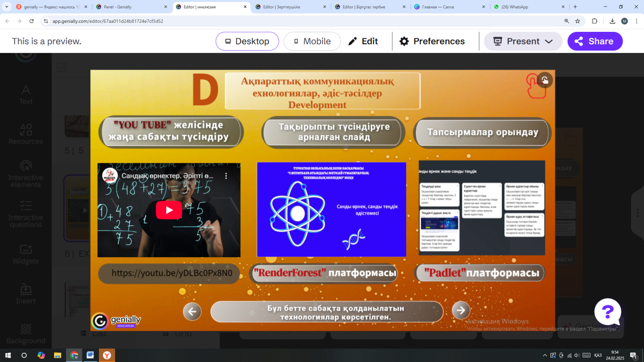Click the red YouTube play button
Viewport: 644px width, 362px height.
(x=169, y=210)
